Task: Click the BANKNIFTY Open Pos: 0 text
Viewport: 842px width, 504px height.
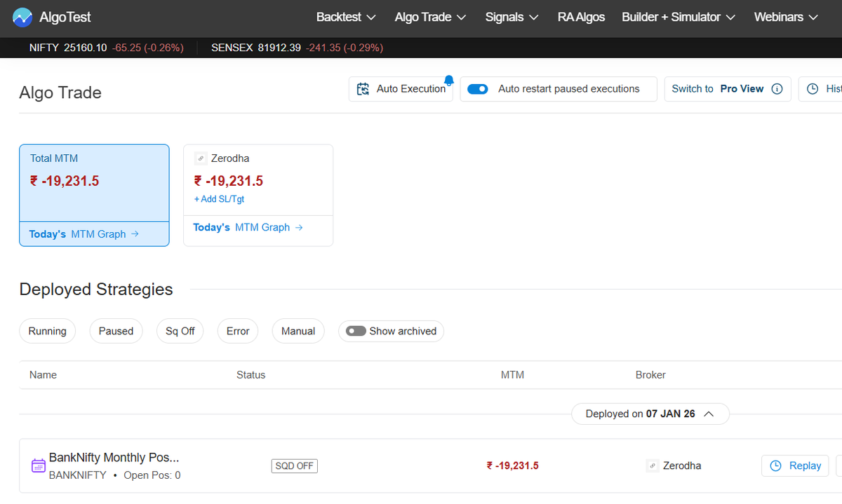Action: point(114,475)
